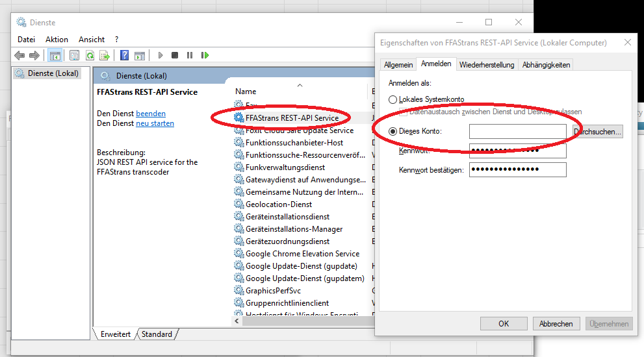Click the Abbrechen button

coord(556,324)
